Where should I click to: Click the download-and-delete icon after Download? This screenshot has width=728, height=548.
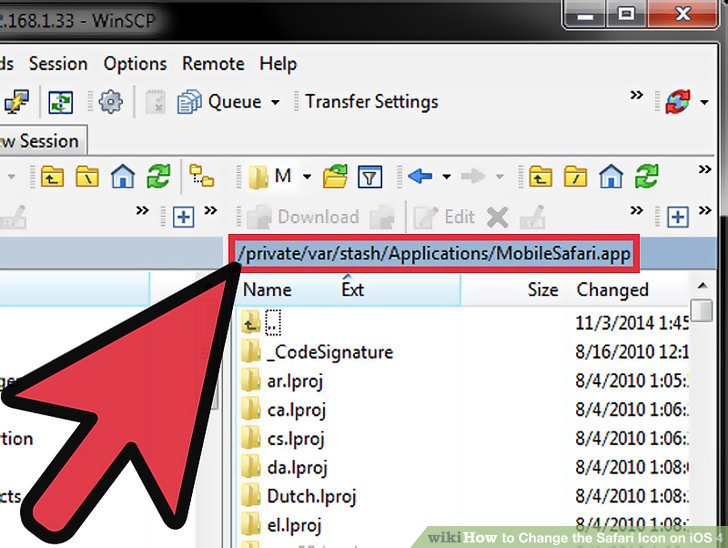pos(382,217)
